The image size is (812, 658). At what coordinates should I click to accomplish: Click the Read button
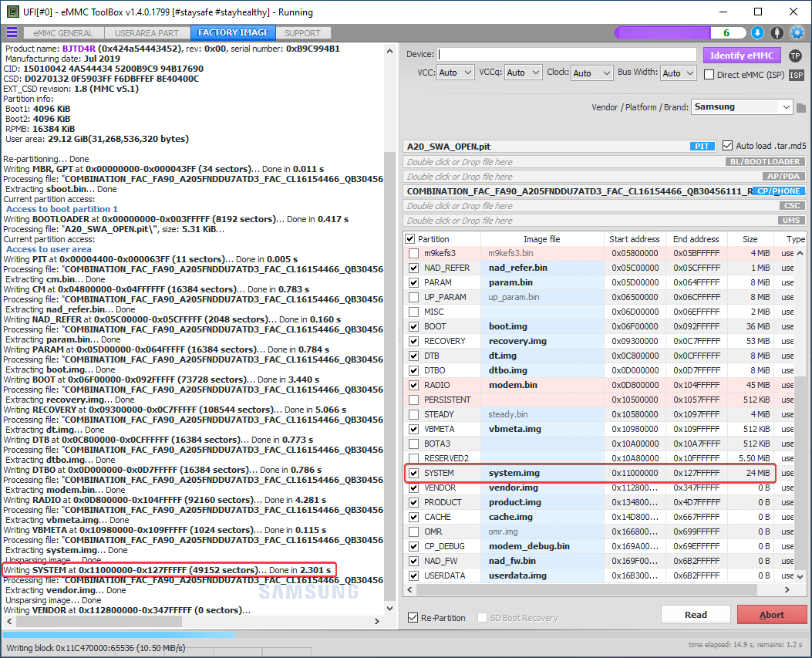pyautogui.click(x=696, y=615)
